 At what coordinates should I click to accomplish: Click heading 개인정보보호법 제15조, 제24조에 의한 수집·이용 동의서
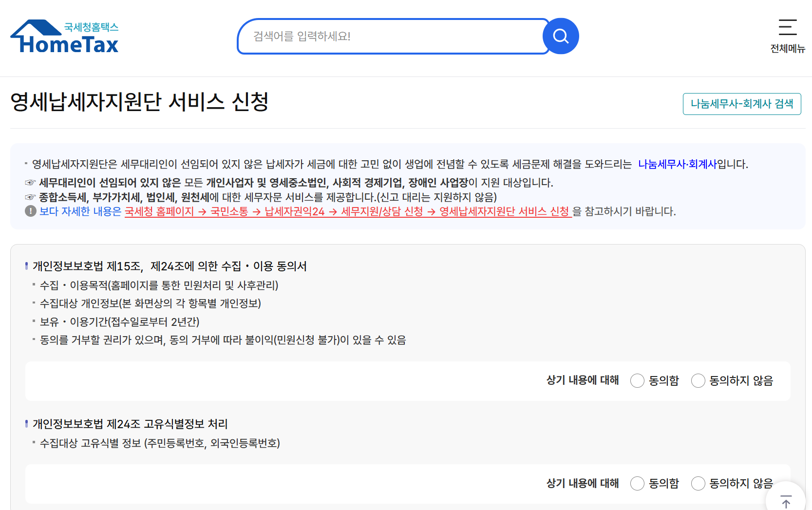170,266
